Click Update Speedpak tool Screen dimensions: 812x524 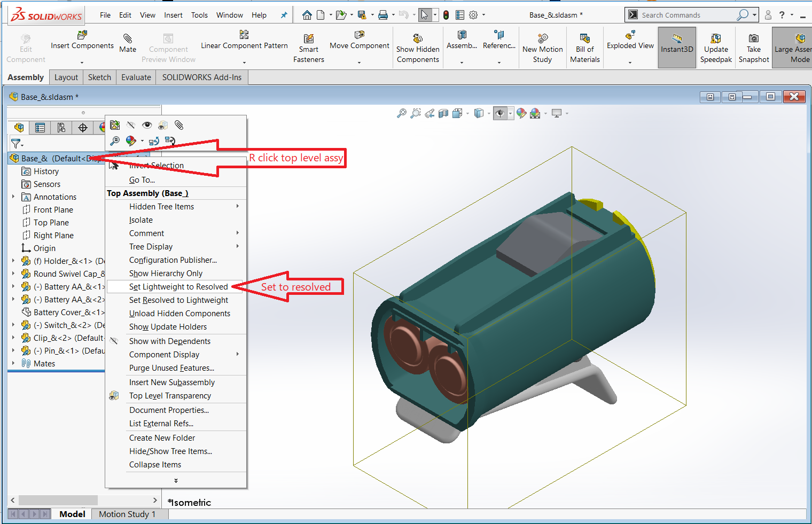[x=716, y=48]
